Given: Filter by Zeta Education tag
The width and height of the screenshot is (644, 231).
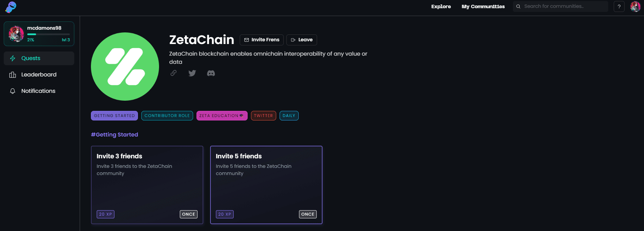Looking at the screenshot, I should (x=222, y=116).
